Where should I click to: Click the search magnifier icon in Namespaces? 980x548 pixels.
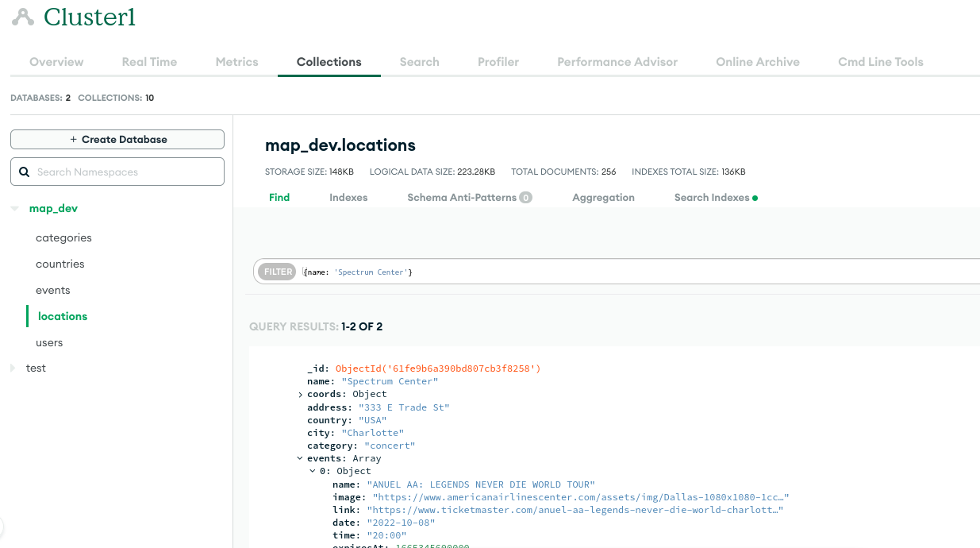click(24, 172)
